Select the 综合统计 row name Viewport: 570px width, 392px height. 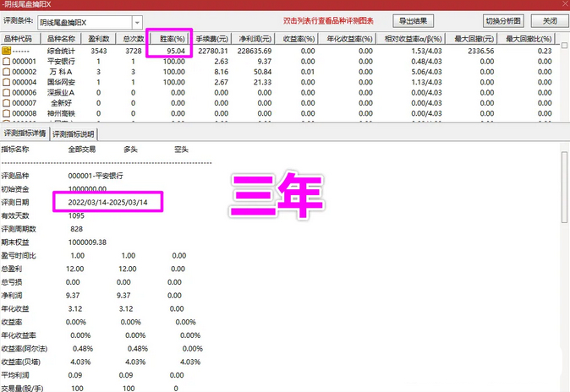tap(61, 51)
